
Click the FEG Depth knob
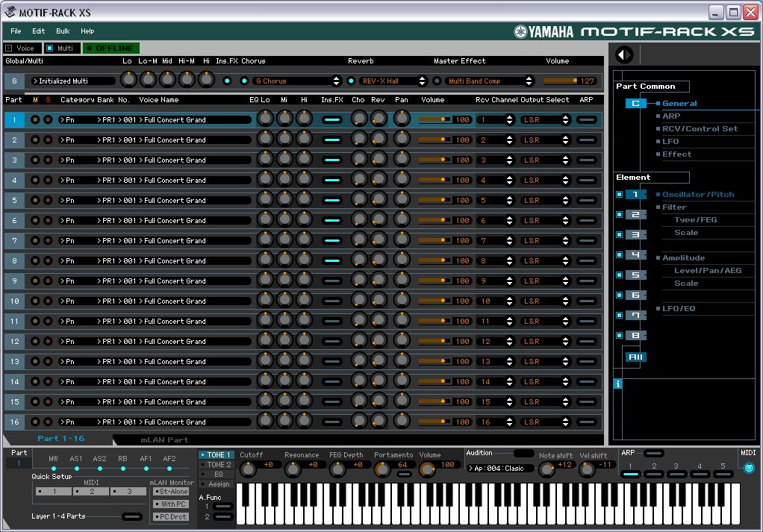click(x=337, y=469)
